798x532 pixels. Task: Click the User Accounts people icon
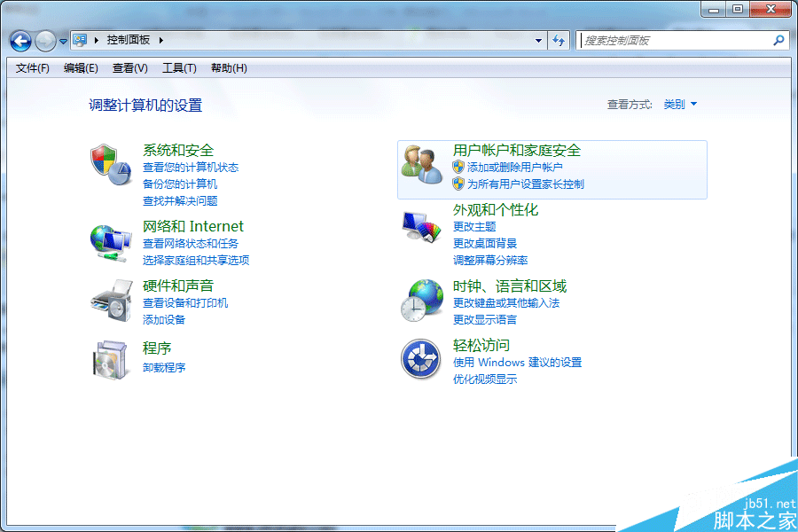point(421,165)
